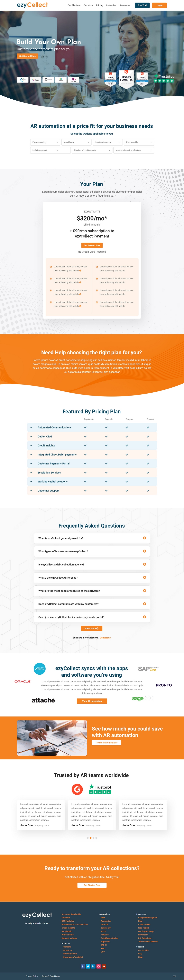The height and width of the screenshot is (980, 184).
Task: Expand the "Is ezyCollect a debt collection agency?" question
Action: point(144,564)
